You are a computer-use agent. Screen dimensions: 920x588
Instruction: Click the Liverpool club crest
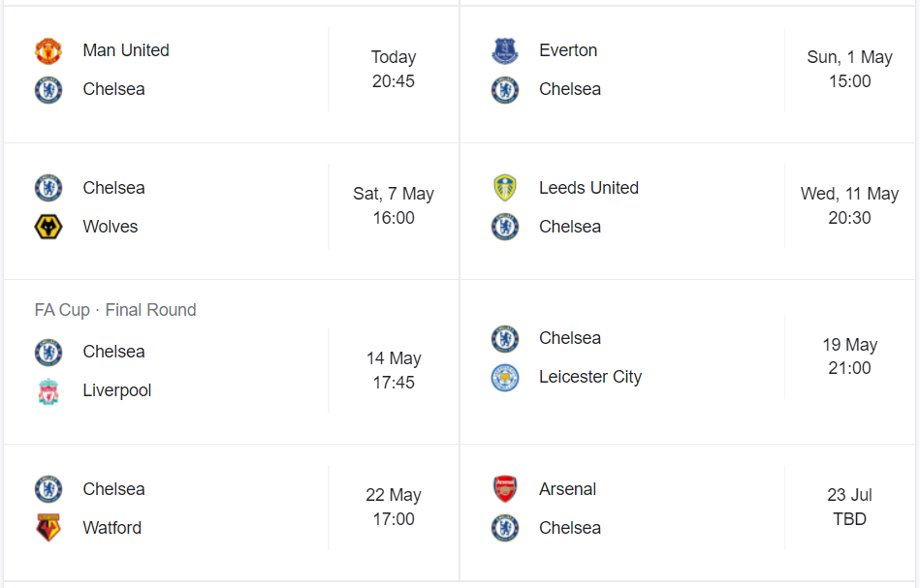48,391
